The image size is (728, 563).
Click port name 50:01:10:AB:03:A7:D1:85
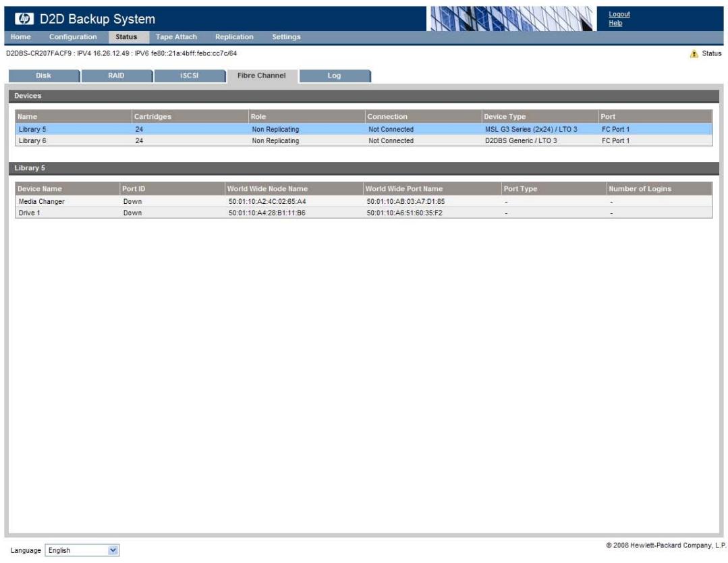point(405,202)
